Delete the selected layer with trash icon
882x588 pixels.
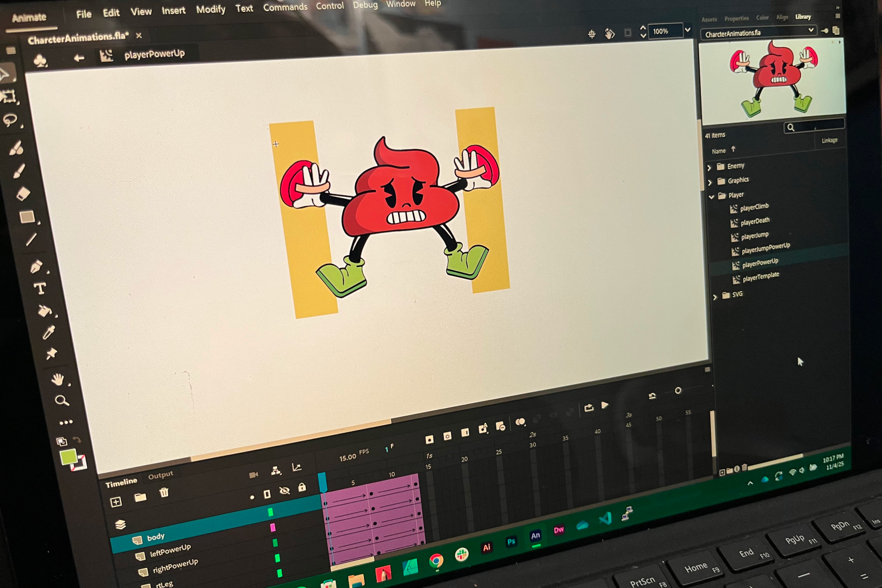click(164, 493)
